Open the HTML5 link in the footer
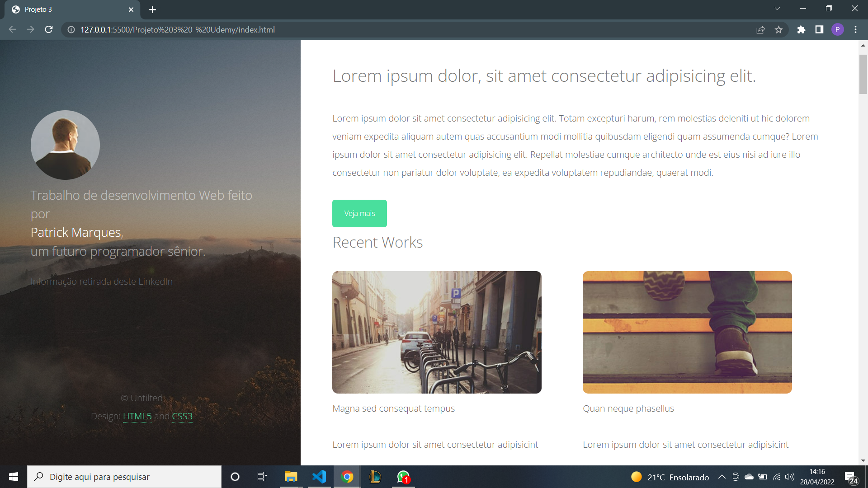This screenshot has width=868, height=488. pyautogui.click(x=137, y=416)
